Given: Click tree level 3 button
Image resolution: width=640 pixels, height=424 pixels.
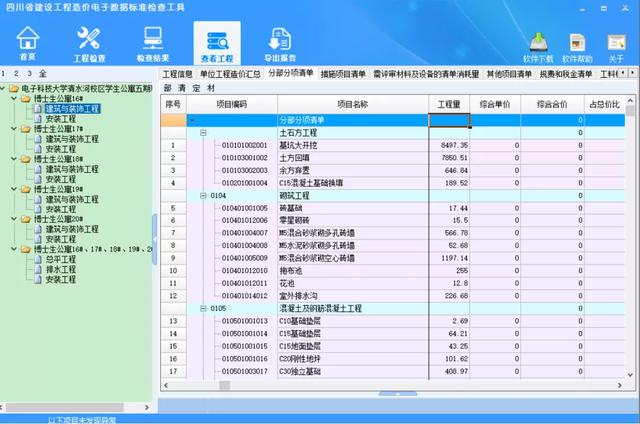Looking at the screenshot, I should click(x=29, y=73).
